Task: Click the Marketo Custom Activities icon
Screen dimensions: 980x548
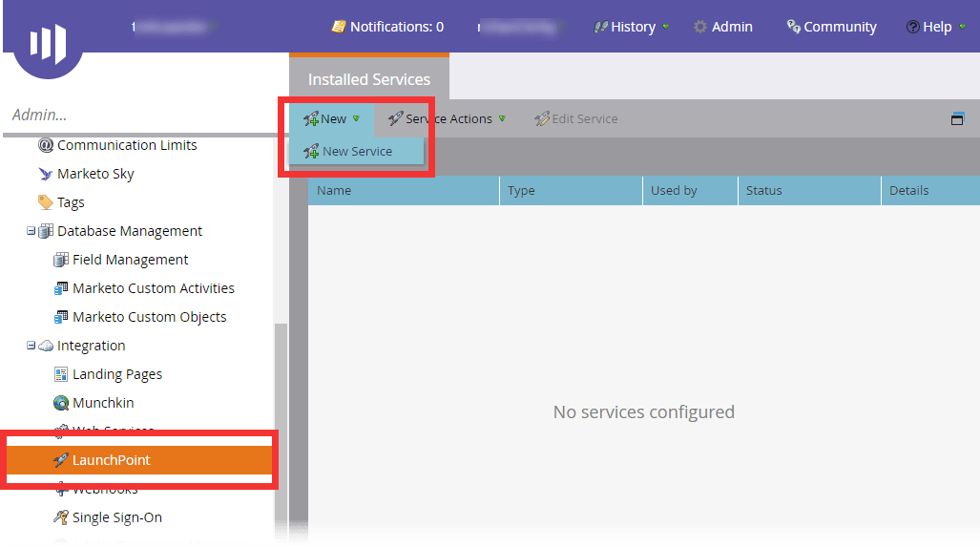Action: [61, 288]
